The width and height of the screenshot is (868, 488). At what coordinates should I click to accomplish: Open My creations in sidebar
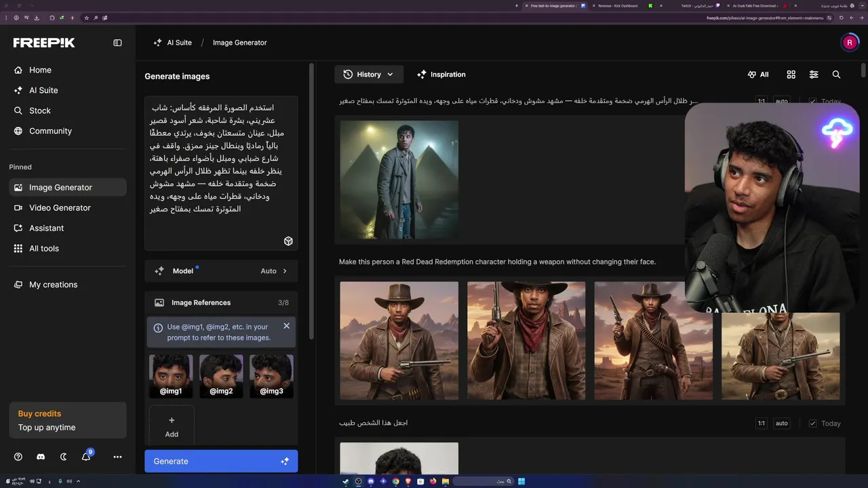pos(68,285)
